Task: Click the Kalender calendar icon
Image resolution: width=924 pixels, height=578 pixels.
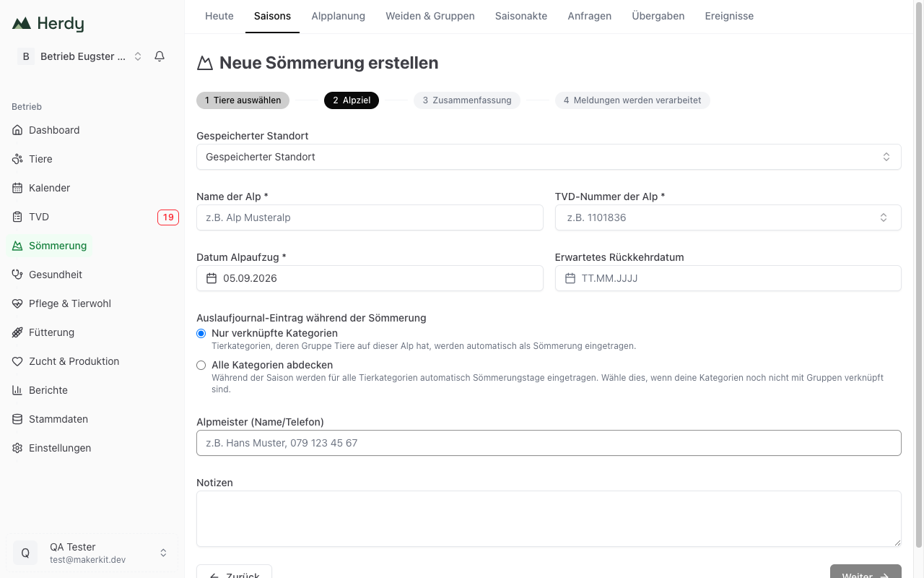Action: coord(17,188)
